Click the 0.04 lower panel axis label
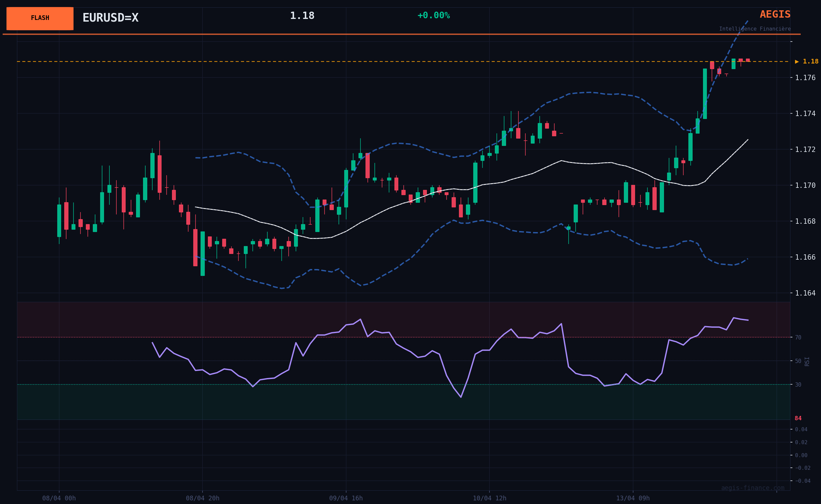Image resolution: width=821 pixels, height=504 pixels. click(x=801, y=429)
